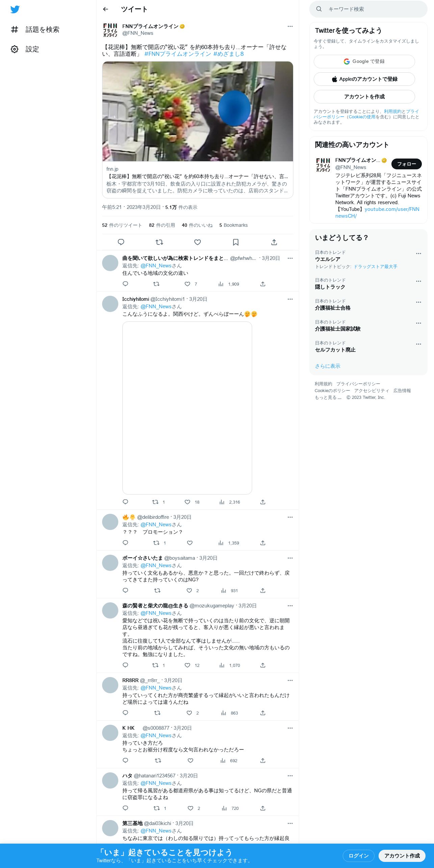Screen dimensions: 434x868
Task: Like the main FNN tweet
Action: point(198,242)
